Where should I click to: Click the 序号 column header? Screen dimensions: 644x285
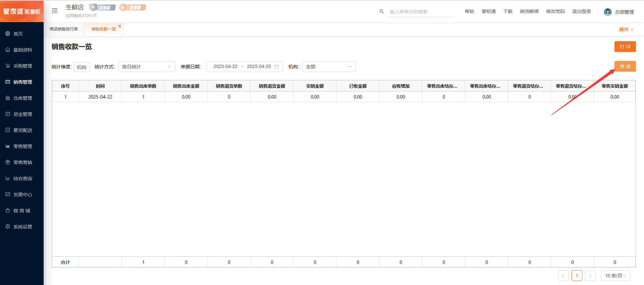tap(65, 86)
